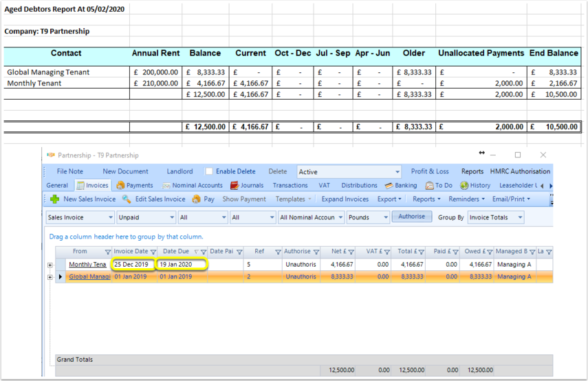Click the filter icon on Net £ column

point(351,252)
